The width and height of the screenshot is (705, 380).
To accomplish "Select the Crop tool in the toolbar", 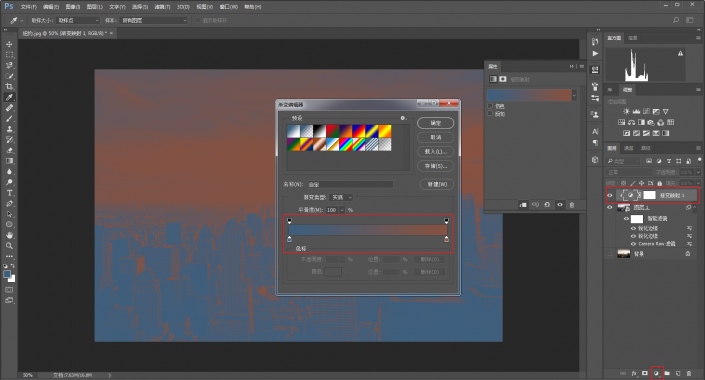I will point(9,86).
